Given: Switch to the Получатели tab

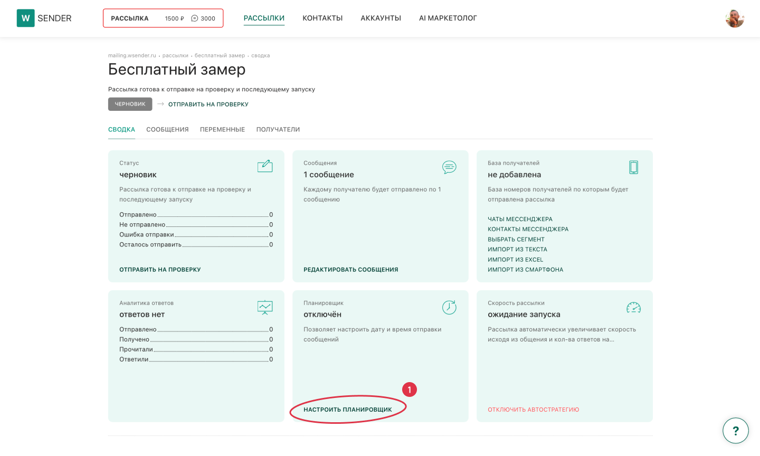Looking at the screenshot, I should [278, 129].
